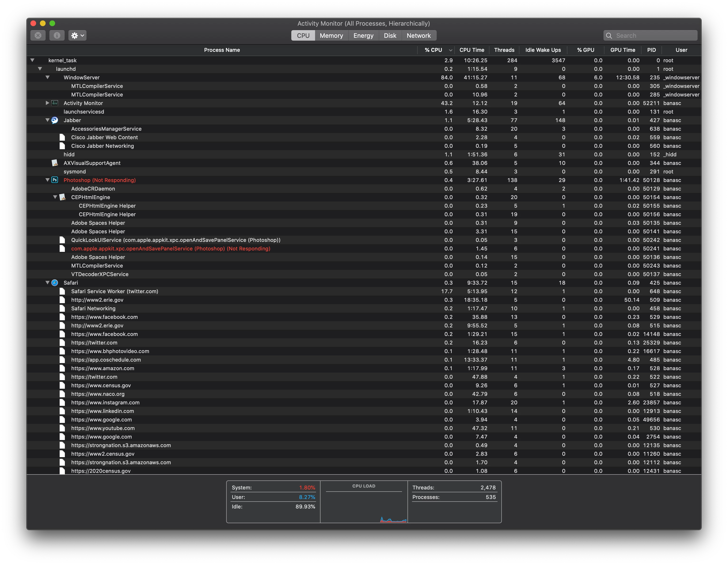Sort by the % CPU column header

pyautogui.click(x=433, y=50)
